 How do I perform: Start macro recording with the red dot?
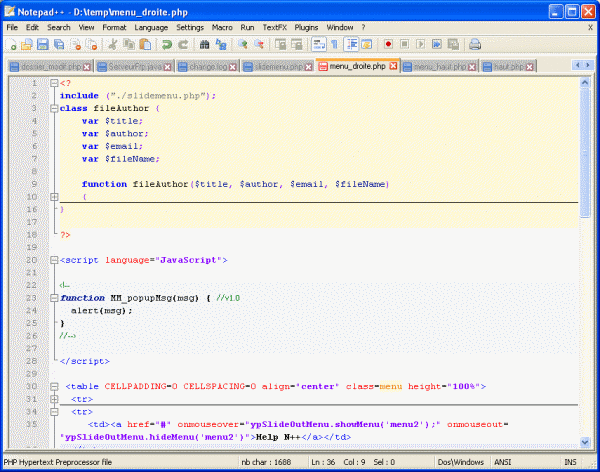tap(388, 44)
